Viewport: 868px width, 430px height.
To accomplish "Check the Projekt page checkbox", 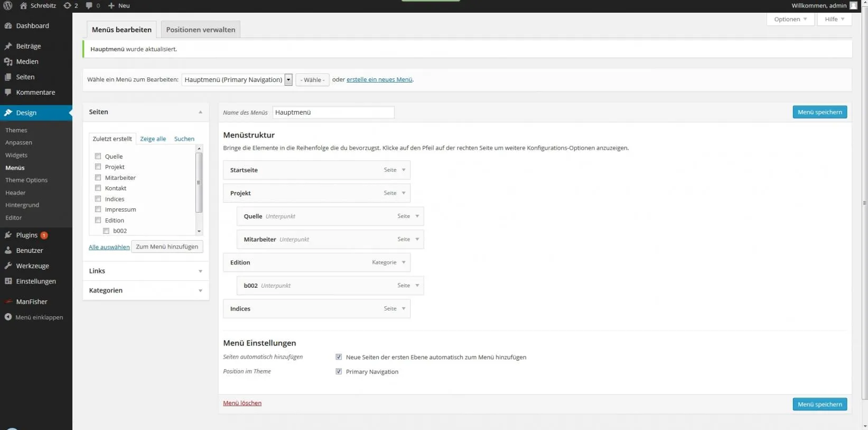I will tap(98, 167).
